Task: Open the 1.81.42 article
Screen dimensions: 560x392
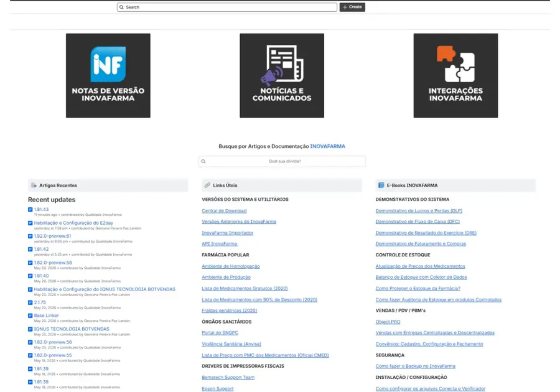Action: point(42,249)
